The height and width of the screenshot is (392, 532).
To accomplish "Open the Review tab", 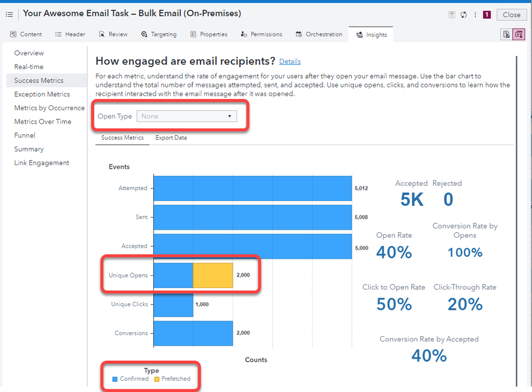I will [x=113, y=34].
